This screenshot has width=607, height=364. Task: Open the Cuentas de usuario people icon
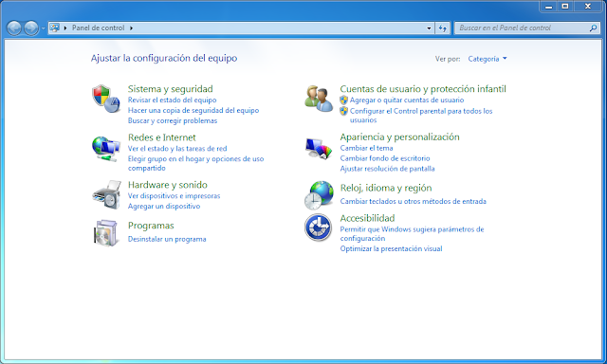click(x=319, y=99)
